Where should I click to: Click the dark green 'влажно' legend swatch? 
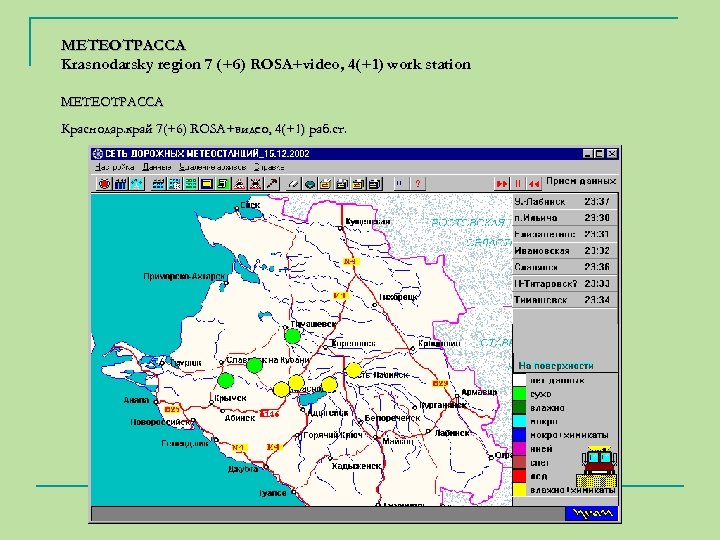pyautogui.click(x=519, y=408)
